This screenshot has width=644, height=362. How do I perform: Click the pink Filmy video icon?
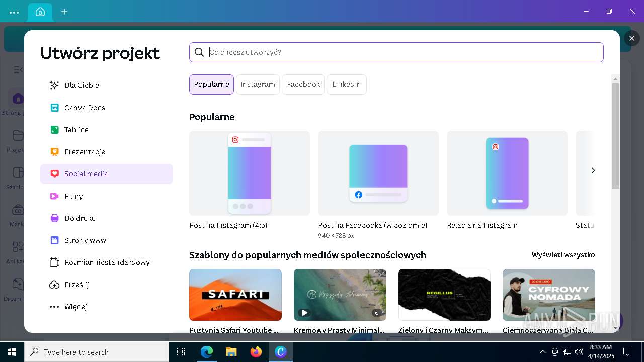54,196
